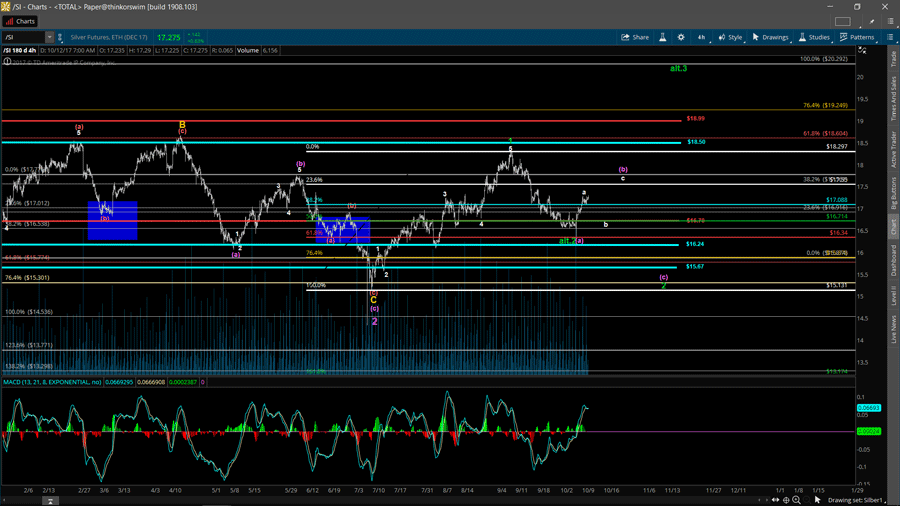
Task: Change the 4h timeframe selector
Action: [702, 37]
